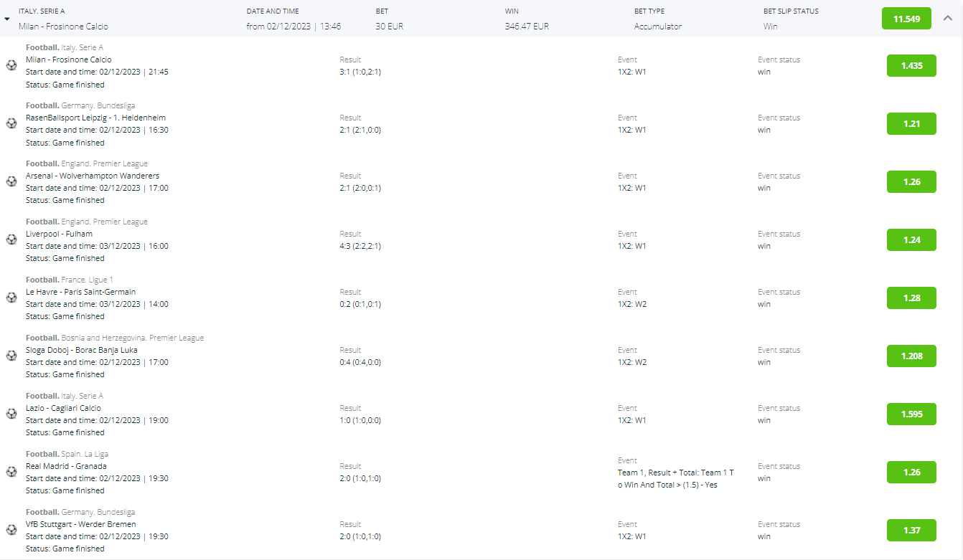Click the result 0:2 (0:1,0:1)
The height and width of the screenshot is (560, 963).
tap(360, 304)
